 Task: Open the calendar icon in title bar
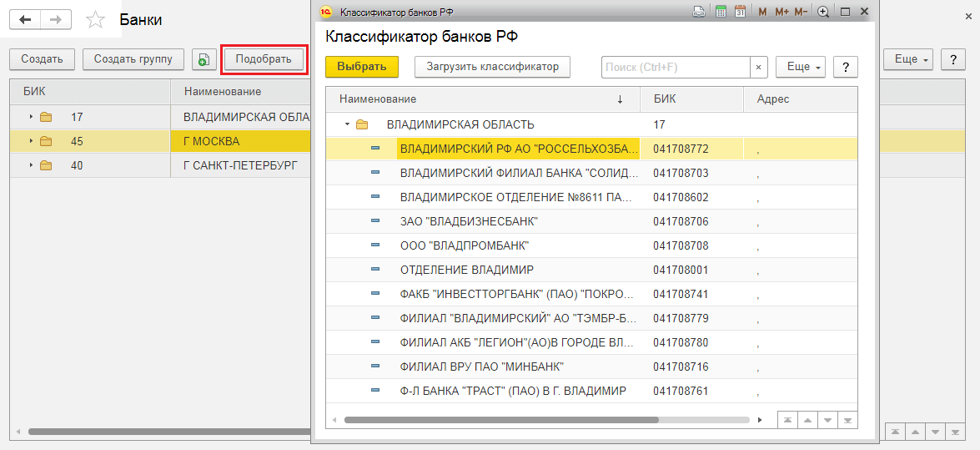click(740, 11)
